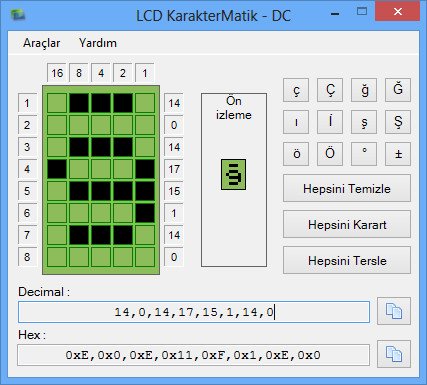This screenshot has width=427, height=385.
Task: Focus the Decimal values text field
Action: click(194, 312)
